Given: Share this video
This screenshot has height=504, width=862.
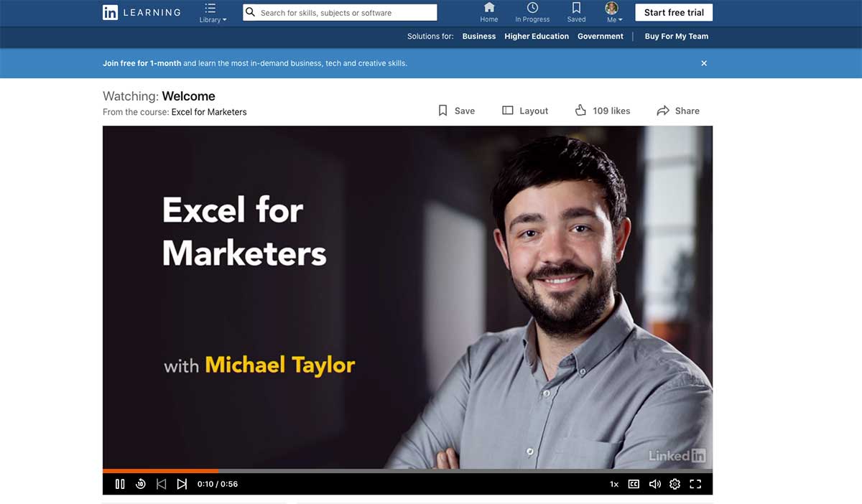Looking at the screenshot, I should pyautogui.click(x=678, y=111).
